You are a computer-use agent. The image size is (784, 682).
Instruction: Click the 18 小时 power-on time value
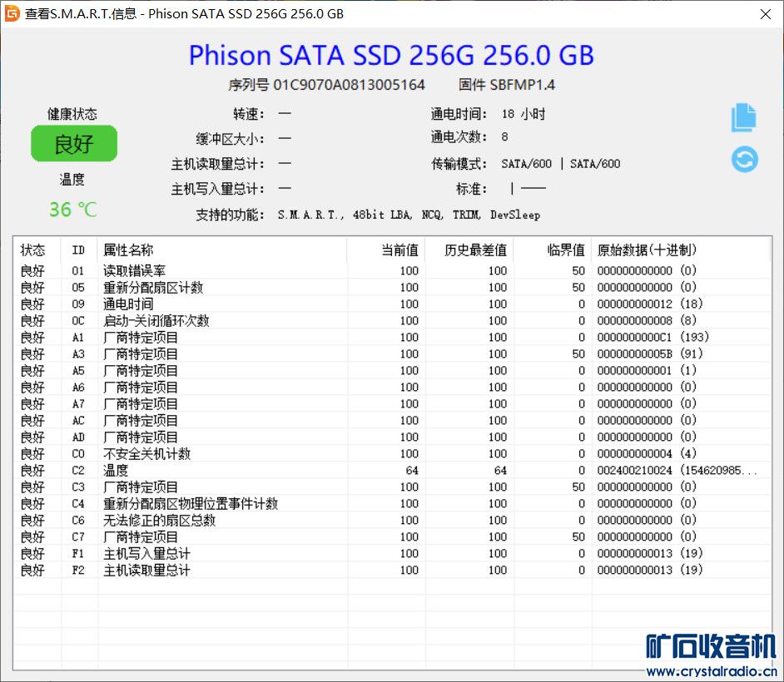click(523, 114)
